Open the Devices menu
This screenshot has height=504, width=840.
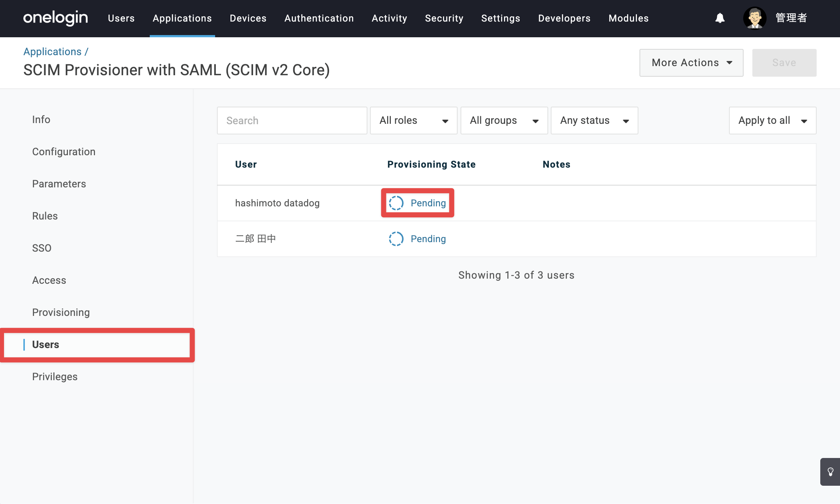click(248, 18)
